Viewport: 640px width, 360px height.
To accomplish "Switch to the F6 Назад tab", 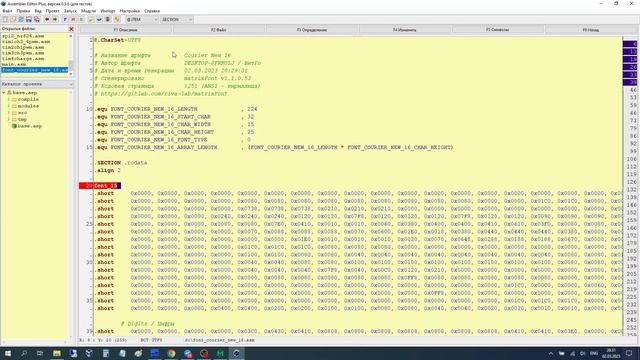I will pos(591,30).
